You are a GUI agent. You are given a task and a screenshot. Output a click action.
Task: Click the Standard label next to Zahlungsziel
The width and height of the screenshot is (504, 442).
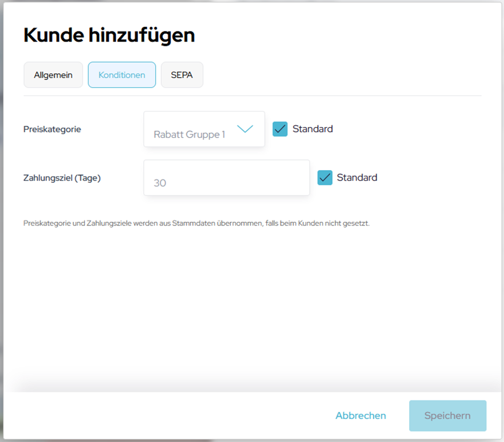tap(357, 178)
